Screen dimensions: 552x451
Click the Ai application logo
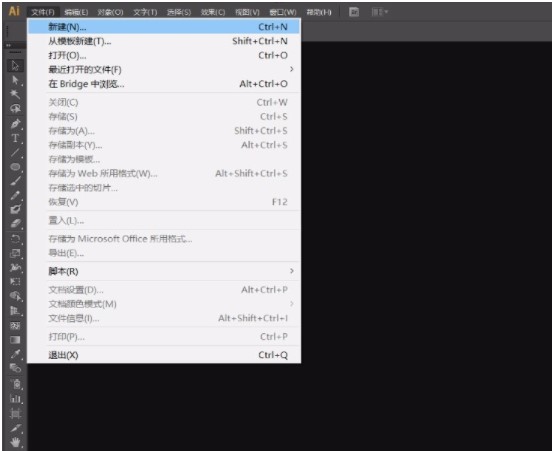pyautogui.click(x=14, y=11)
